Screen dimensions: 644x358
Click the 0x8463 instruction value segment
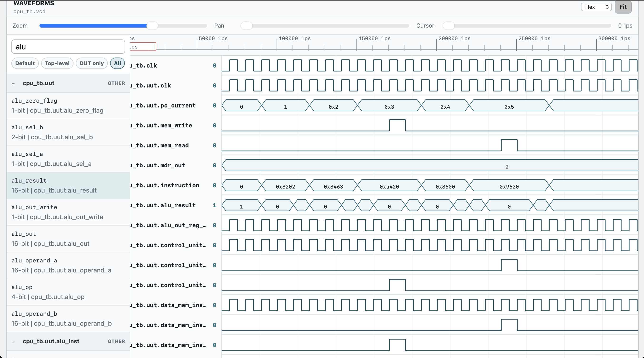[333, 185]
